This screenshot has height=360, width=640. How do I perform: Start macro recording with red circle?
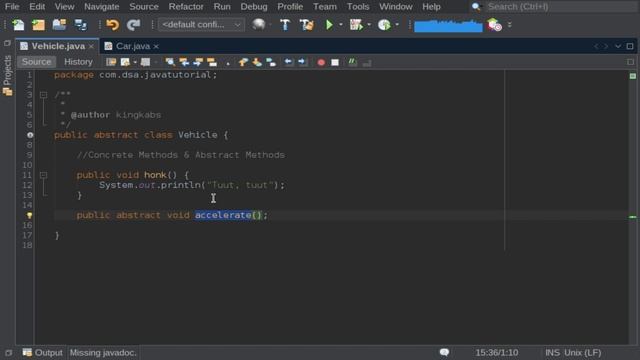321,62
